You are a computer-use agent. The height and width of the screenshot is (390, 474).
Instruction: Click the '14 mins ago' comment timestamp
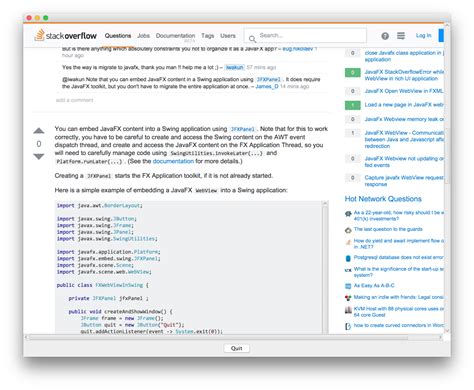pyautogui.click(x=294, y=86)
